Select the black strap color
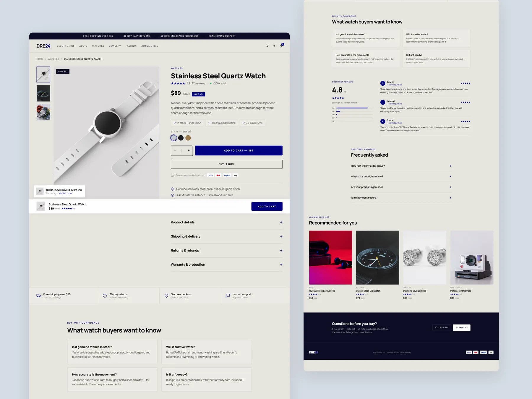Viewport: 532px width, 399px height. [181, 138]
